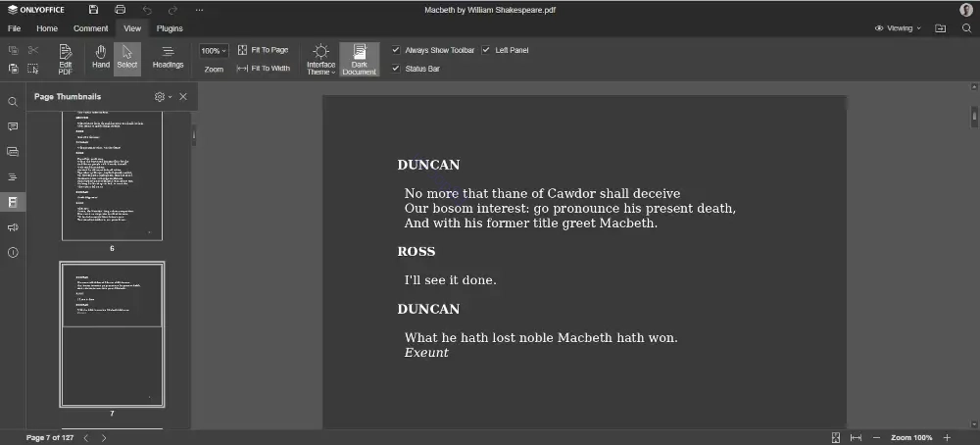The height and width of the screenshot is (445, 980).
Task: Click the Undo arrow icon
Action: (147, 10)
